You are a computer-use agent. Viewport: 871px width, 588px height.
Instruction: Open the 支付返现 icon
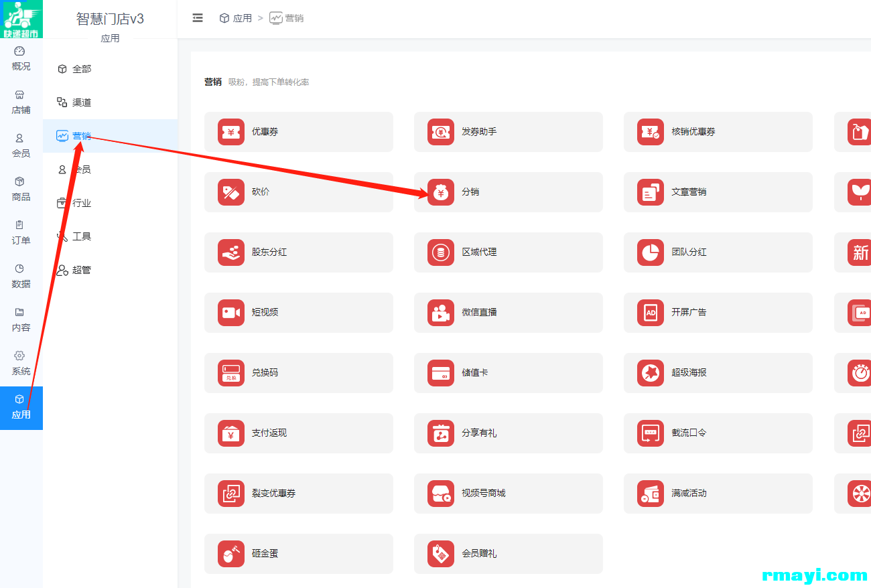(231, 433)
